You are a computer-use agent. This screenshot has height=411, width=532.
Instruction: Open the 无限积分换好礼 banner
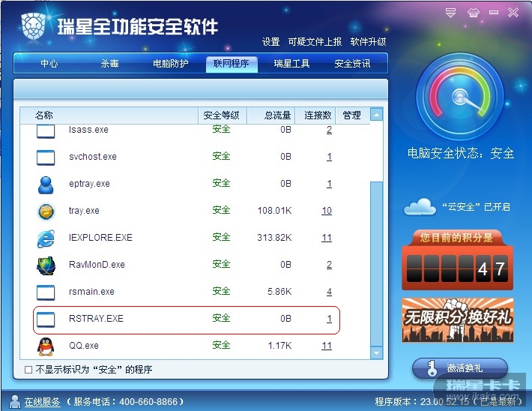click(457, 320)
